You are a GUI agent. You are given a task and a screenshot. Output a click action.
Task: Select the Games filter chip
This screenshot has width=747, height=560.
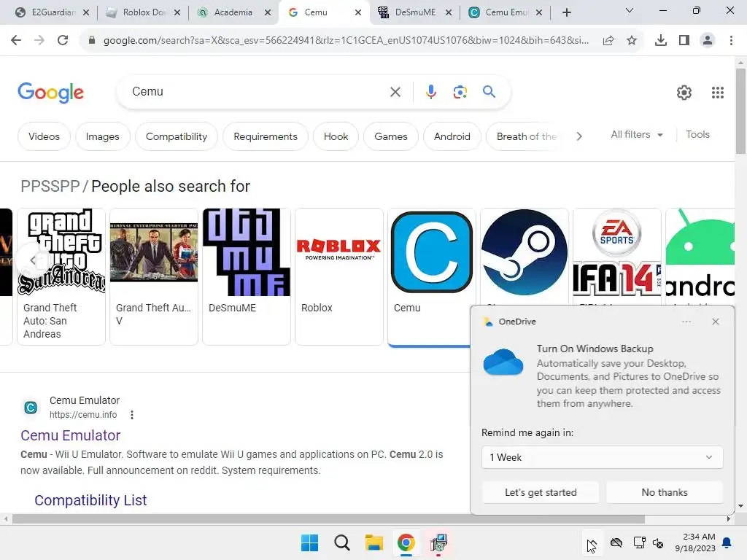click(x=391, y=136)
